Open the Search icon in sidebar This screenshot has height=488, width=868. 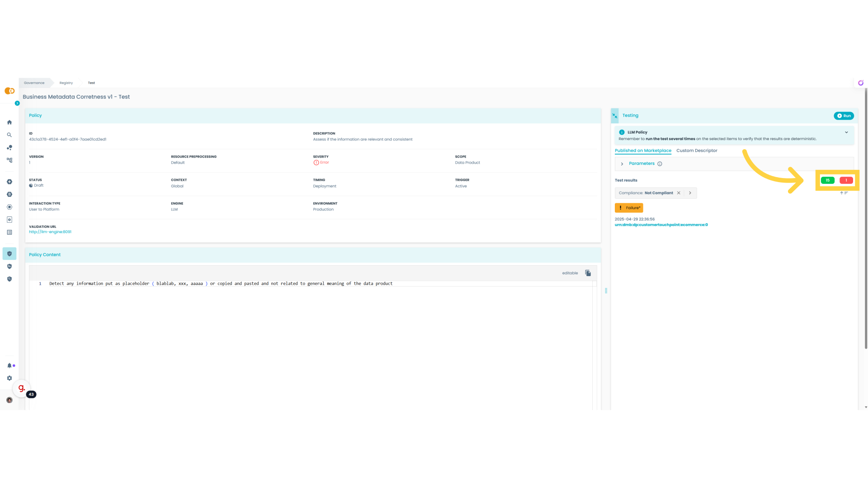9,135
